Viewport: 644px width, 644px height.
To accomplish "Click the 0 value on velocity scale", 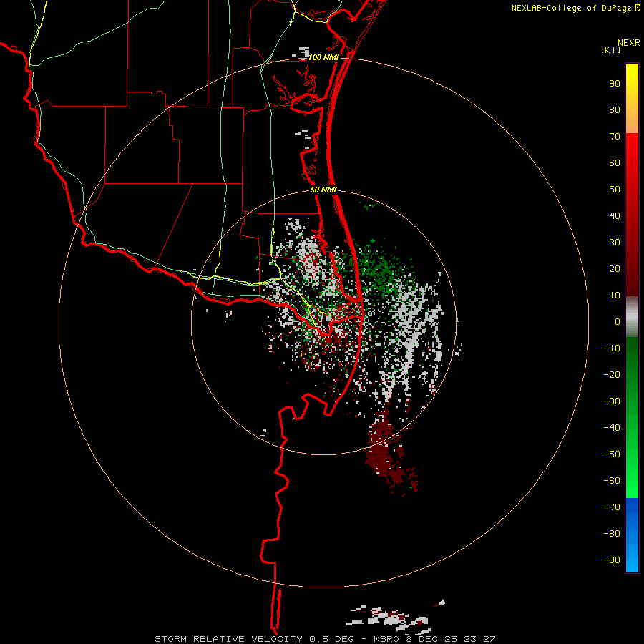I will pos(618,321).
